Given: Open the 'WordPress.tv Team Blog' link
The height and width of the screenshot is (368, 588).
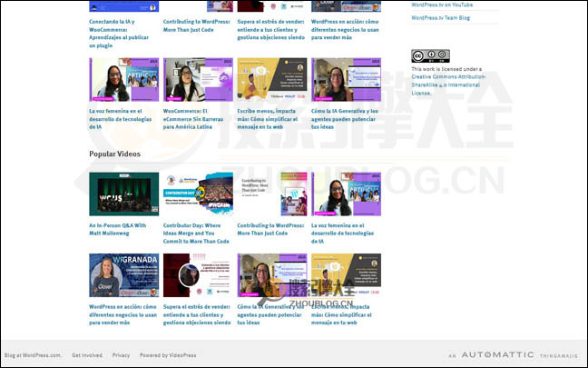Looking at the screenshot, I should point(440,17).
